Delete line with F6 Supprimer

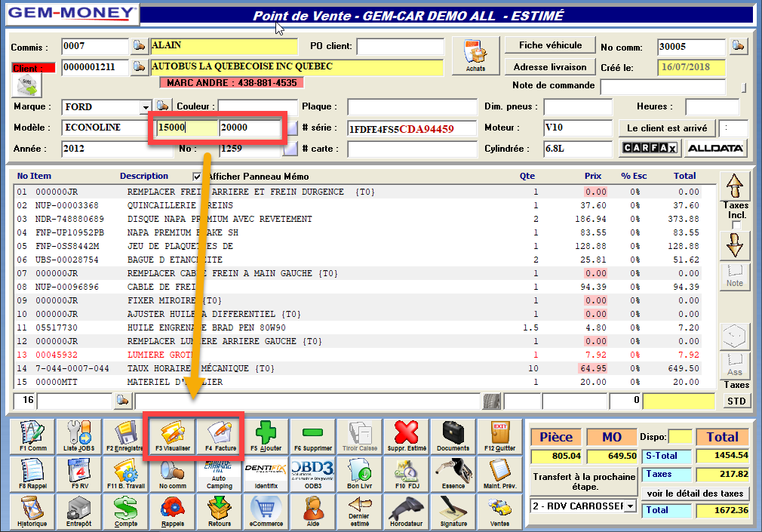click(x=313, y=435)
